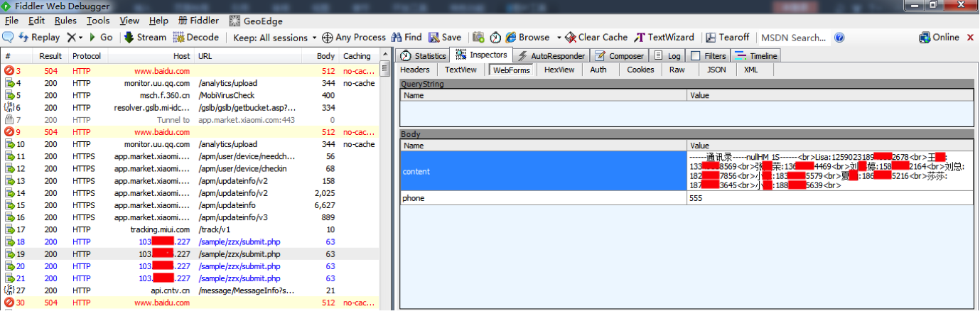
Task: Toggle the Filters tab checkbox
Action: click(696, 56)
